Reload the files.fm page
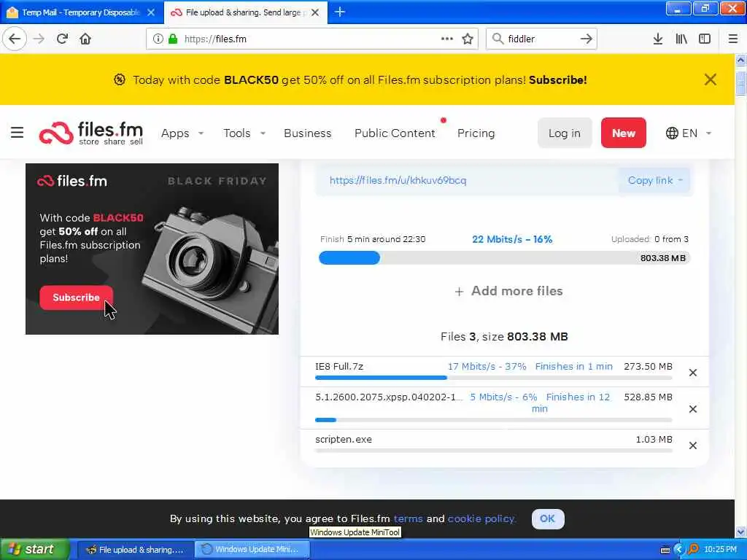 click(x=62, y=39)
